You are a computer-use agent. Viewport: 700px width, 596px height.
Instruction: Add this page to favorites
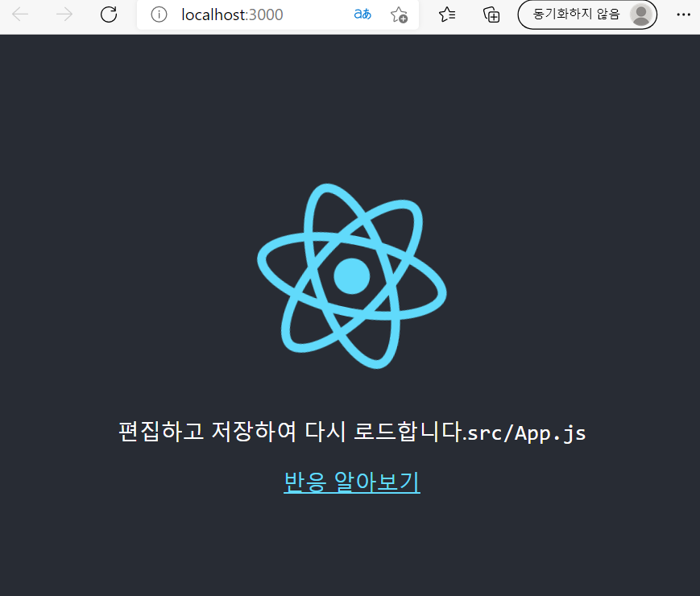pyautogui.click(x=399, y=14)
